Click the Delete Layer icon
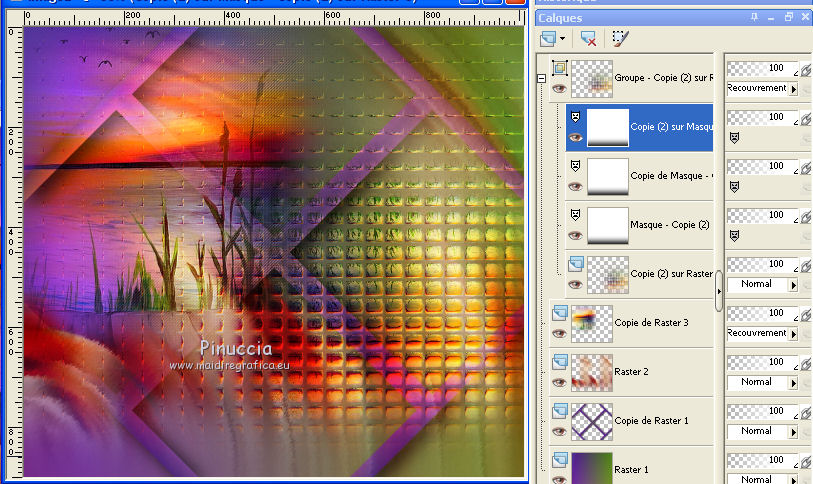The image size is (813, 484). [588, 39]
